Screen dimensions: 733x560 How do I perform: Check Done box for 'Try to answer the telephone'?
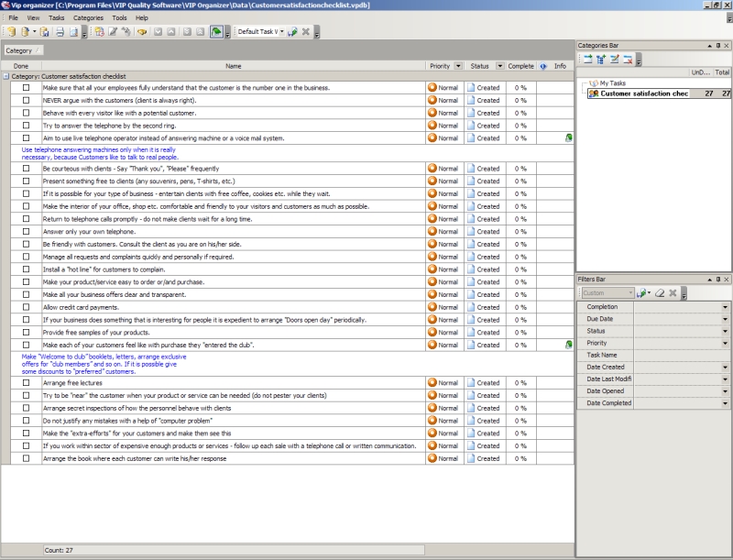pyautogui.click(x=27, y=126)
